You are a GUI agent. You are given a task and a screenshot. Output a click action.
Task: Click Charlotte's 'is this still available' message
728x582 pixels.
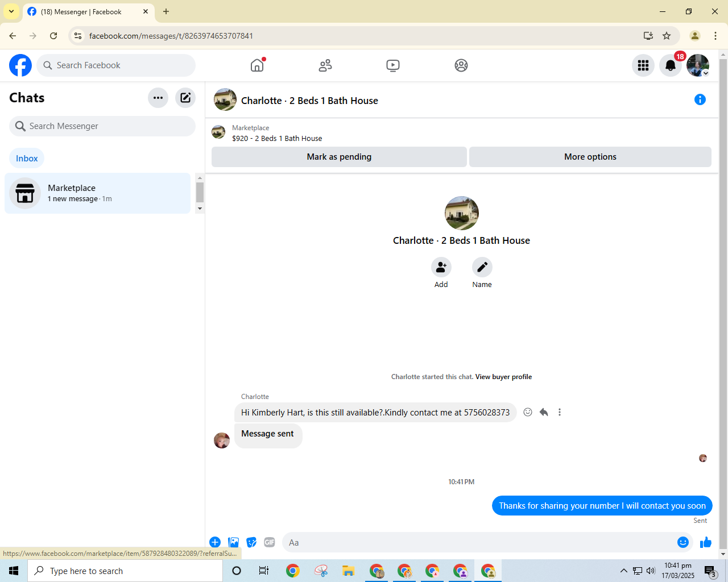(x=375, y=413)
